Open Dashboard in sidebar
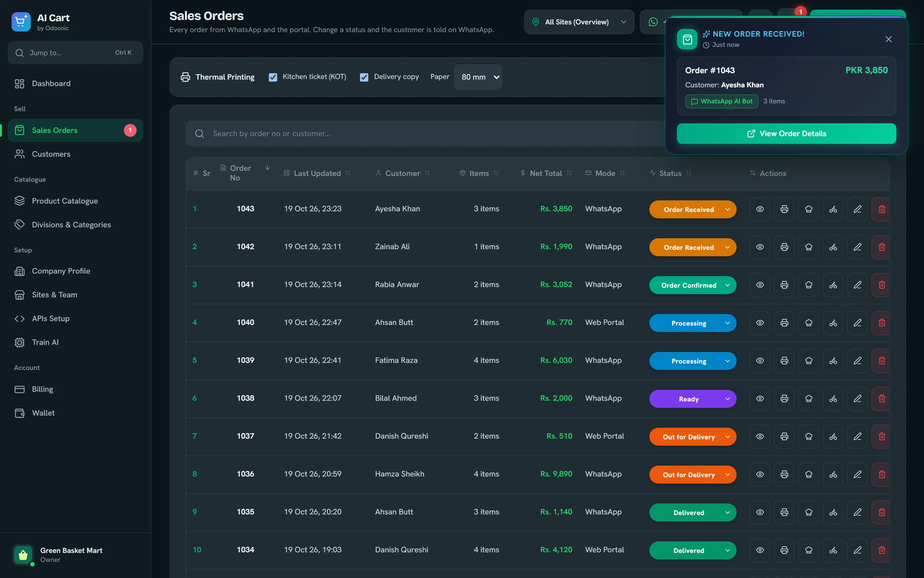 [x=75, y=83]
